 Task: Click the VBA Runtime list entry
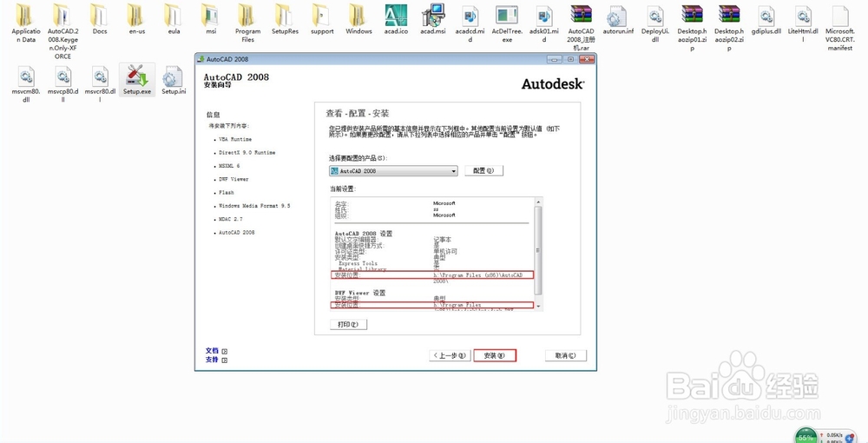[234, 140]
